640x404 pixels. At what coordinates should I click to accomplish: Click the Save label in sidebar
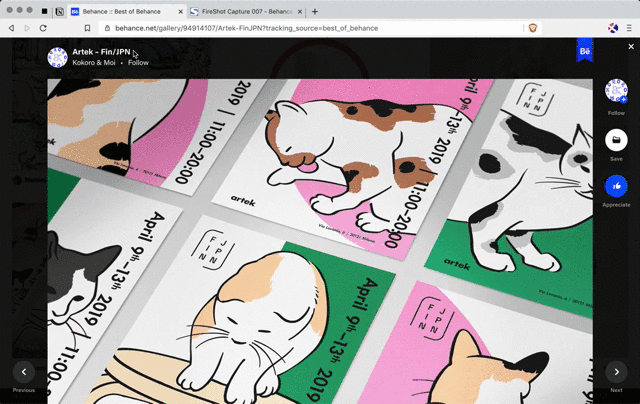(616, 159)
